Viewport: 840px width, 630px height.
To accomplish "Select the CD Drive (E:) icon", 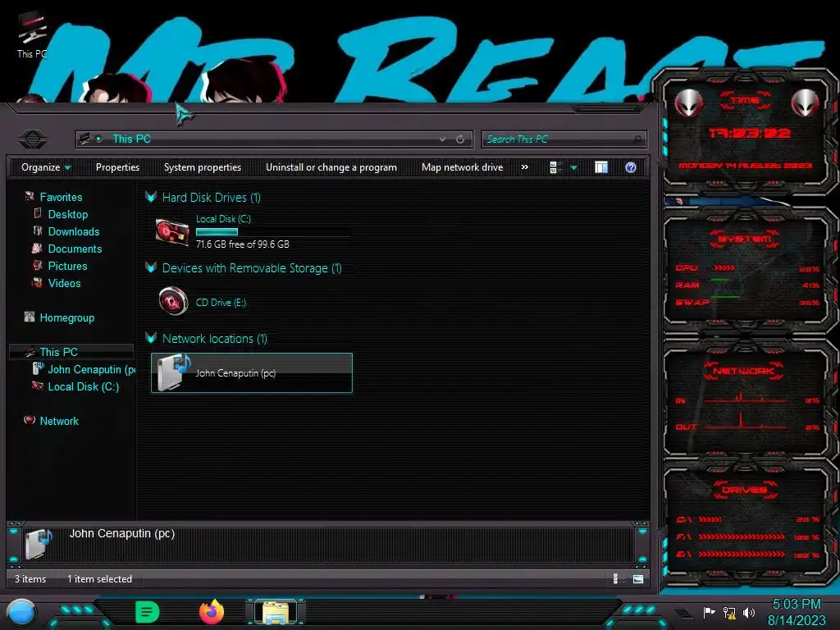I will point(173,302).
